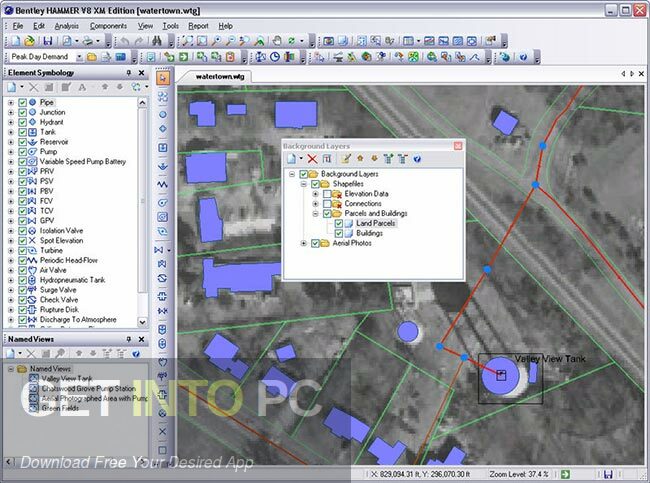Collapse the Shapefiles folder
The image size is (650, 483).
pyautogui.click(x=303, y=184)
